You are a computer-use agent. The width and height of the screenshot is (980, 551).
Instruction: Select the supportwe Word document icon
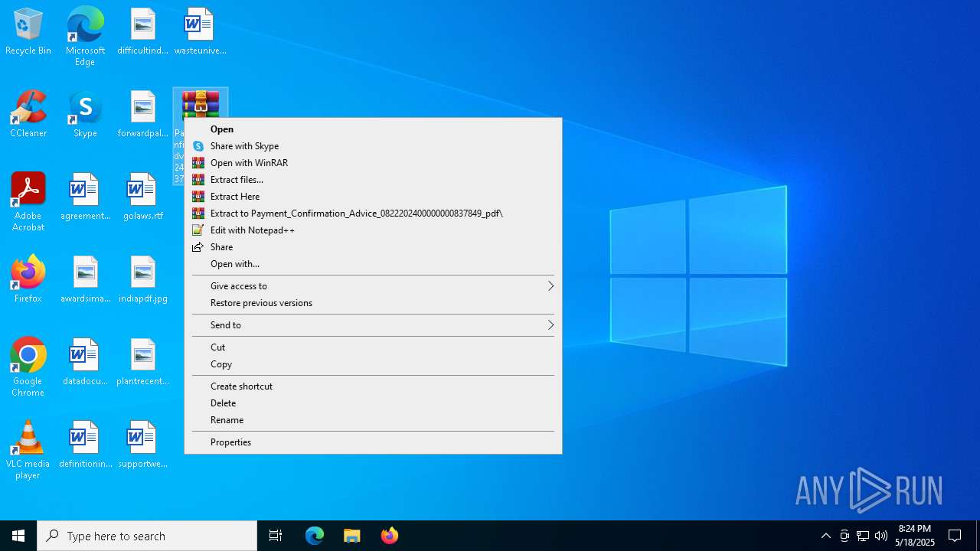(142, 445)
